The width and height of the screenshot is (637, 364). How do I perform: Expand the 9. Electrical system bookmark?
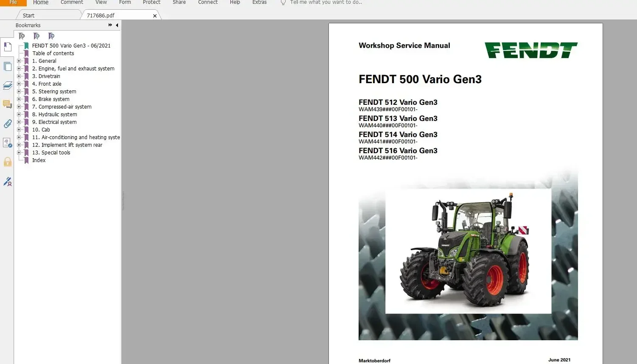click(20, 122)
